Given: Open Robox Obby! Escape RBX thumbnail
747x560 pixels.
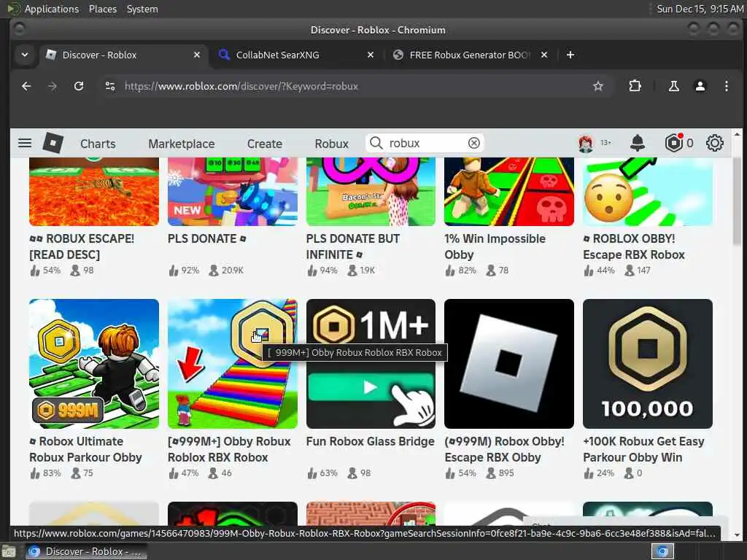Looking at the screenshot, I should tap(508, 364).
